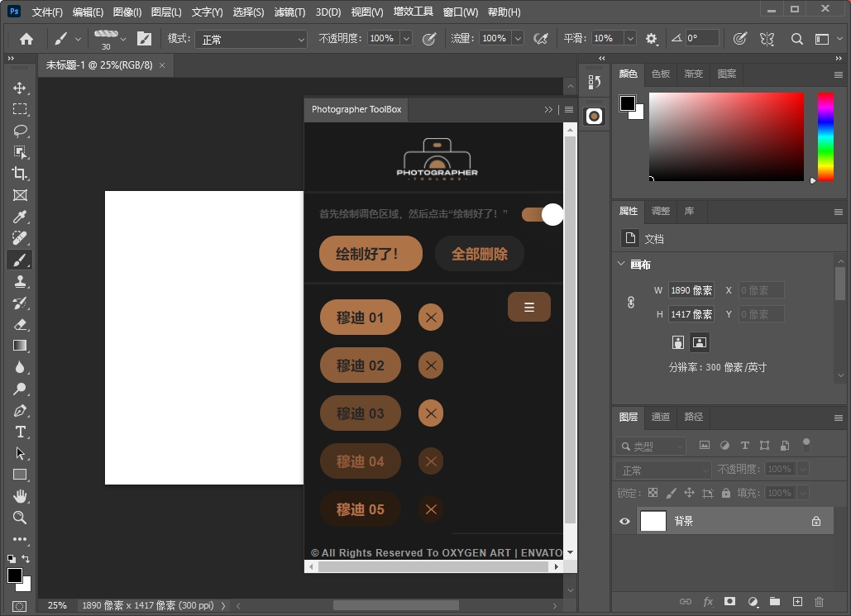851x616 pixels.
Task: Open the 流量 flow dropdown arrow
Action: (518, 39)
